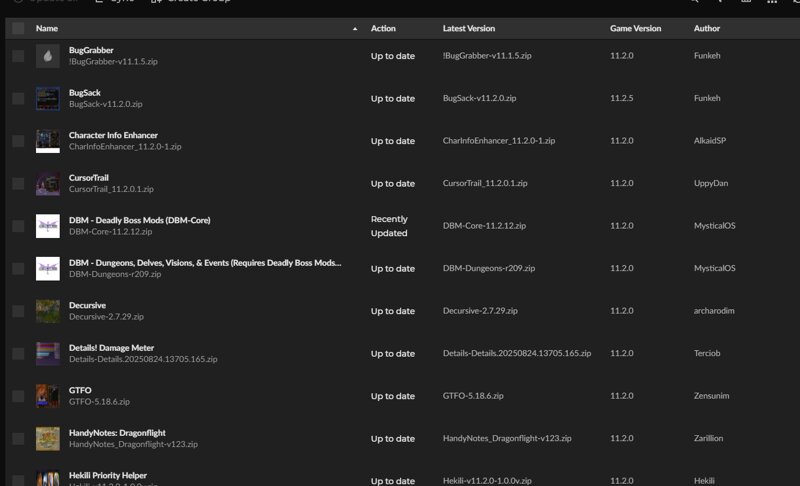Open the BugGrabber addon name
The width and height of the screenshot is (800, 486).
coord(91,50)
